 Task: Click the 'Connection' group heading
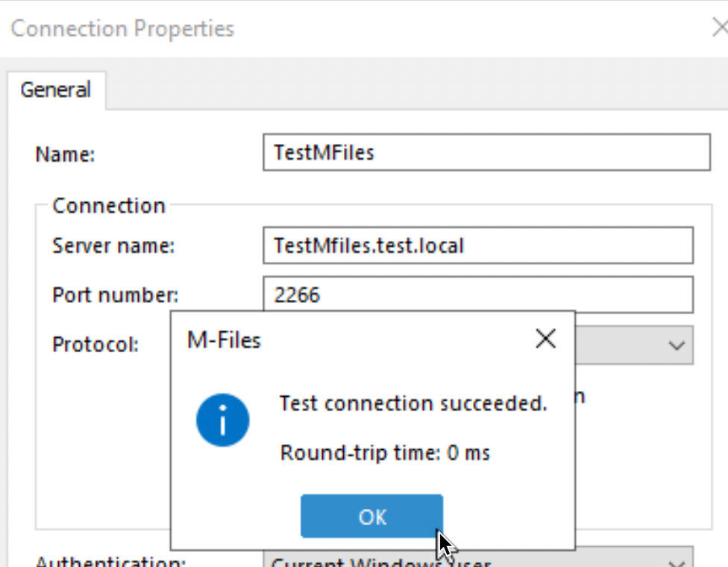click(x=109, y=205)
